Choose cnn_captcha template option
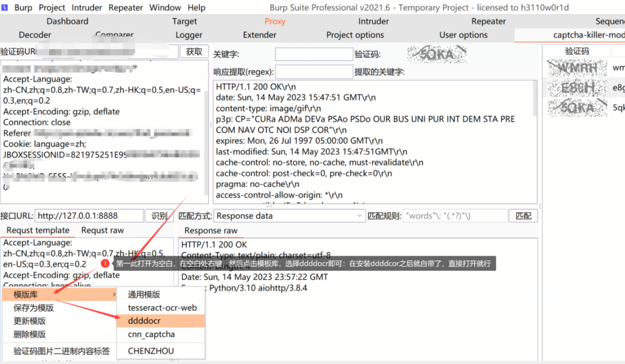This screenshot has height=364, width=625. click(x=151, y=334)
